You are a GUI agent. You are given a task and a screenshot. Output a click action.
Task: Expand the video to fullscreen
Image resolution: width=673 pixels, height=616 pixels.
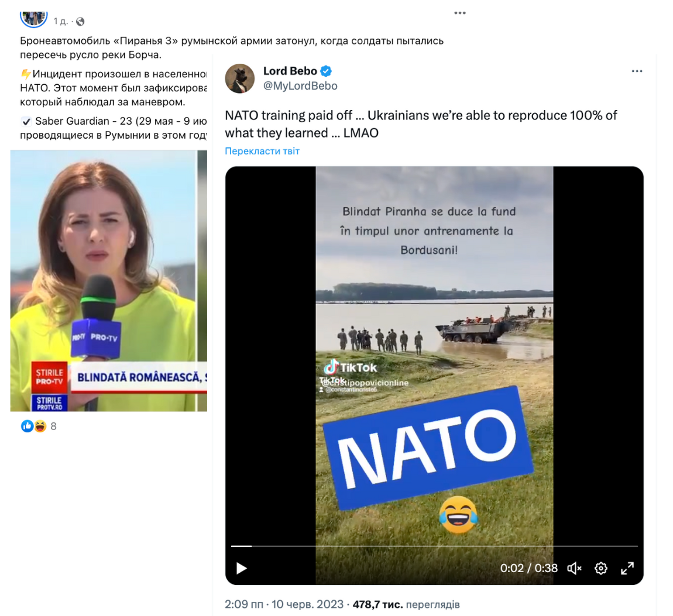(x=627, y=569)
